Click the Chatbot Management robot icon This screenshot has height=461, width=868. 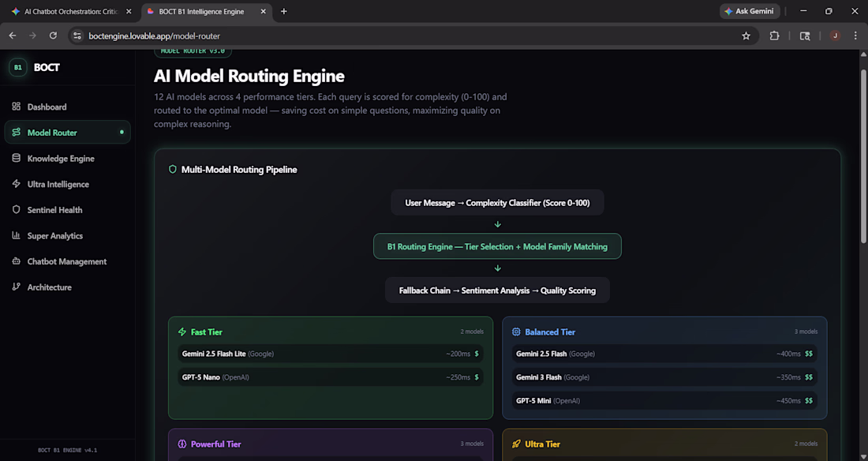(16, 261)
